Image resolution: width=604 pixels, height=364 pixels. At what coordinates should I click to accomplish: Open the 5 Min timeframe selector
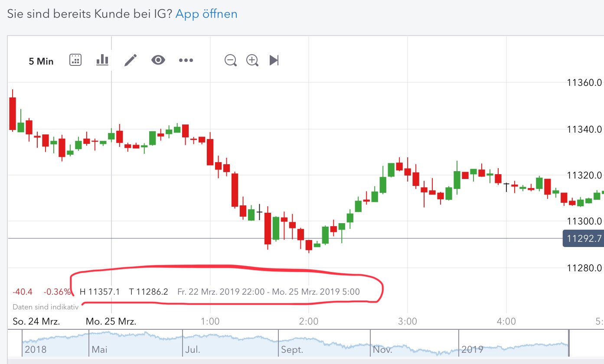click(x=41, y=61)
